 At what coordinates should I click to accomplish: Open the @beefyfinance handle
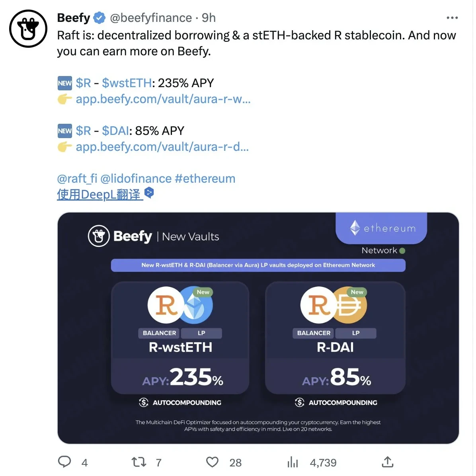coord(151,18)
